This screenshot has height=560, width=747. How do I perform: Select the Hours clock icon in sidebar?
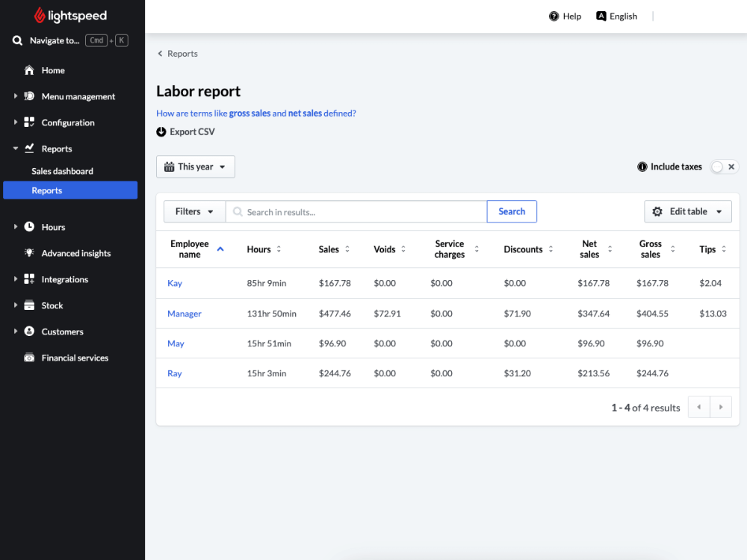pyautogui.click(x=30, y=227)
